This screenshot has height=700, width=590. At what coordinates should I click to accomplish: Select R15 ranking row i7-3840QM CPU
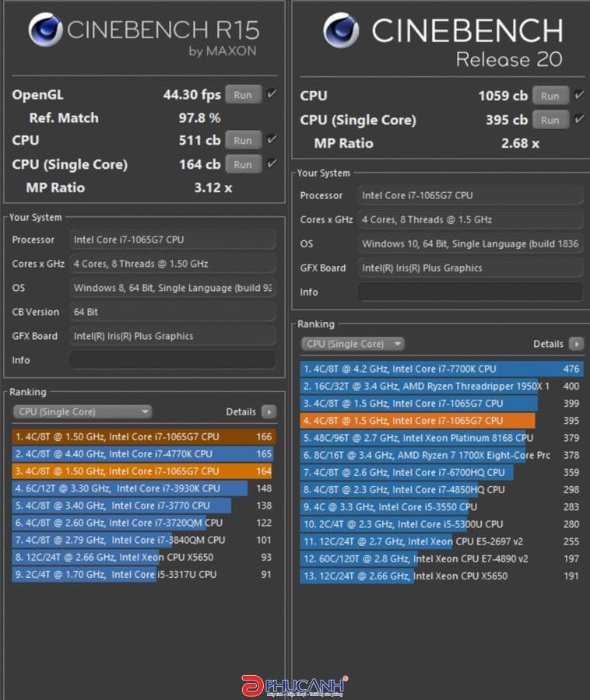click(x=144, y=540)
